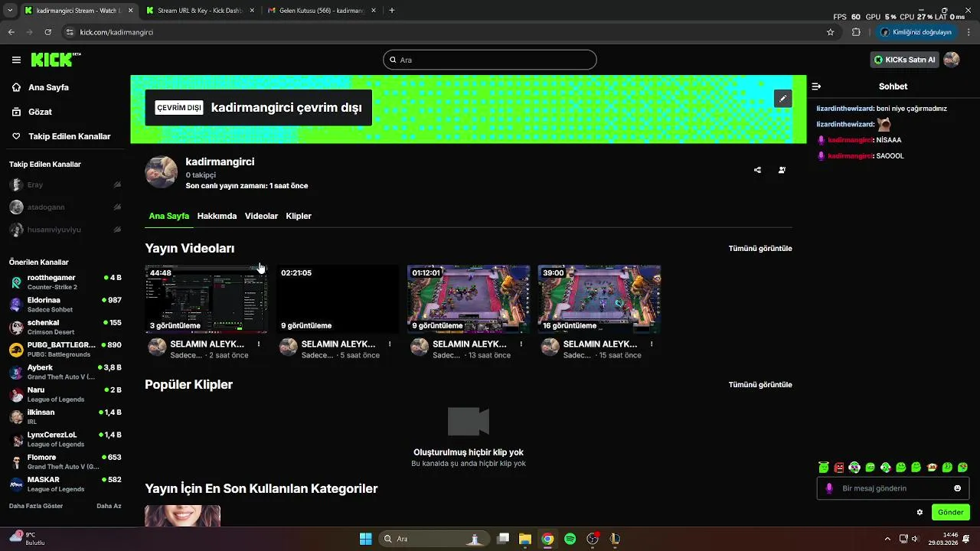Screen dimensions: 980x551
Task: Open followed channel Eray
Action: (65, 185)
